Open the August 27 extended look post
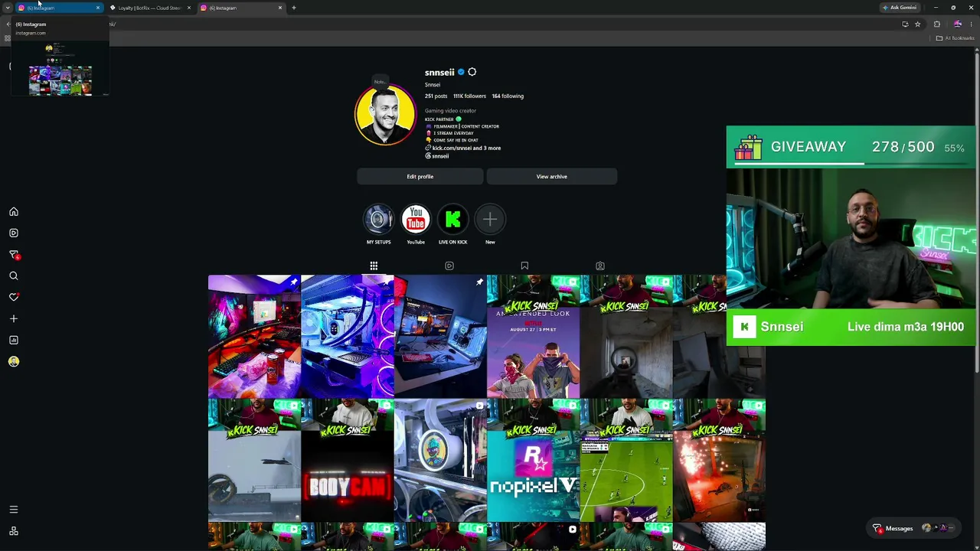The width and height of the screenshot is (980, 551). 533,336
